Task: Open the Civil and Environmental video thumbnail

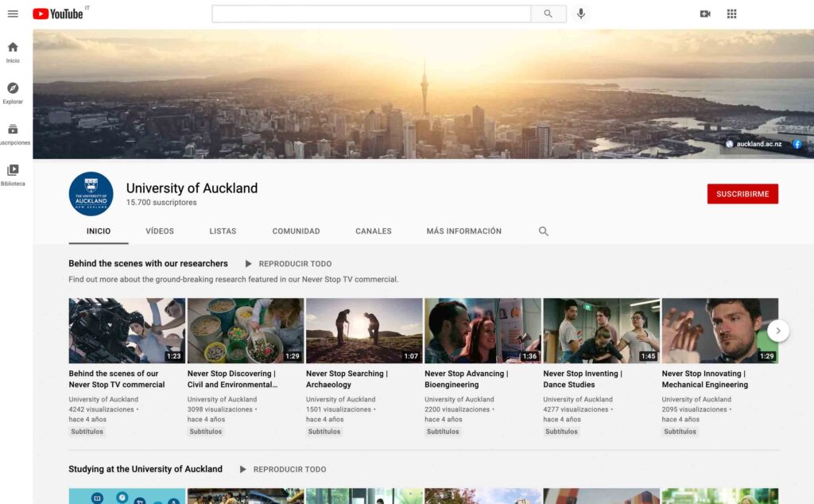Action: [x=246, y=331]
